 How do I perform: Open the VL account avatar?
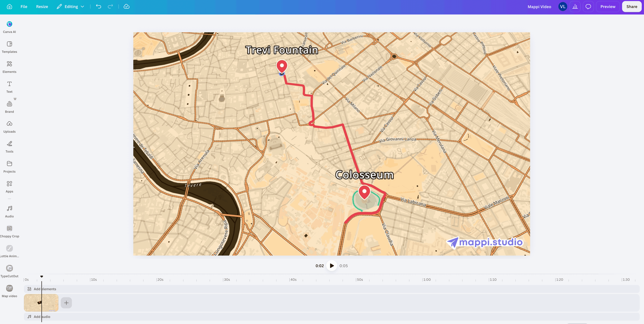[562, 7]
